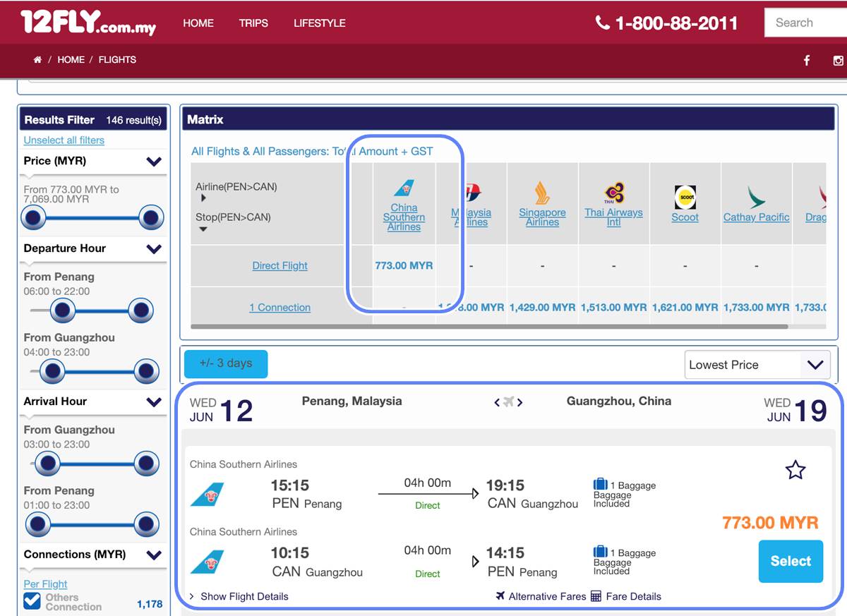The width and height of the screenshot is (847, 616).
Task: Click the outbound 15:15 flight airline logo
Action: coord(208,494)
